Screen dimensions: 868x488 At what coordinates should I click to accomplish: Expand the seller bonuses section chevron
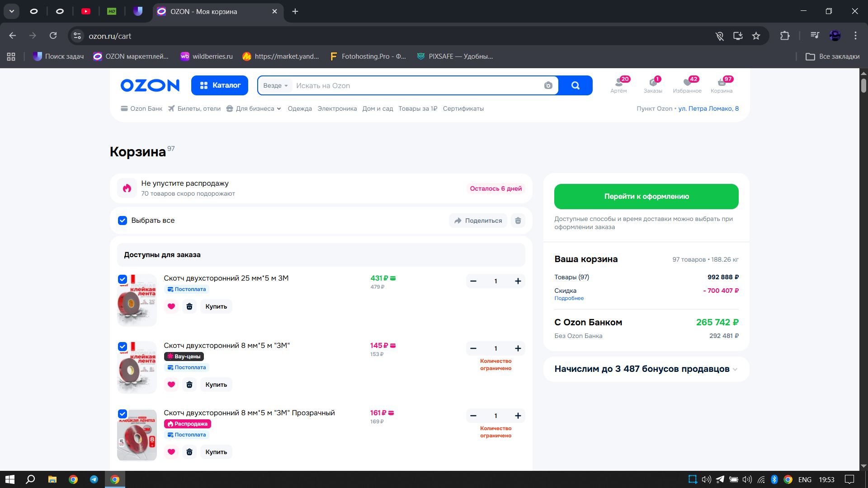click(735, 369)
